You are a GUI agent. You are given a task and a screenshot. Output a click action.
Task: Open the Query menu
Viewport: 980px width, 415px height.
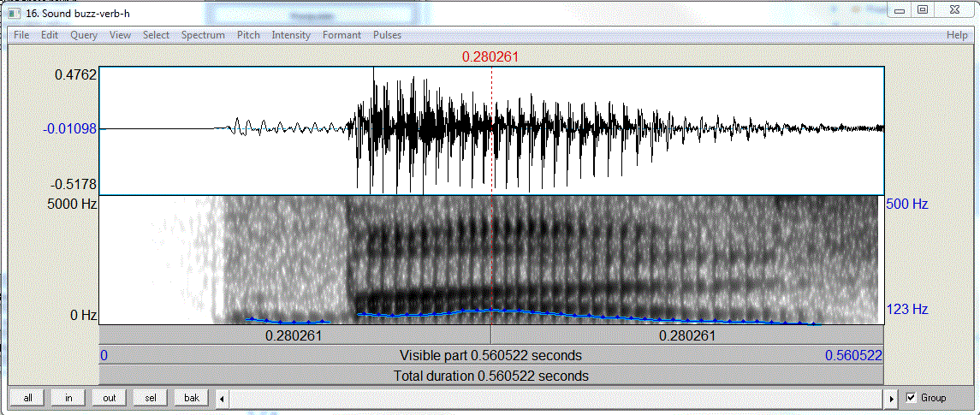84,35
